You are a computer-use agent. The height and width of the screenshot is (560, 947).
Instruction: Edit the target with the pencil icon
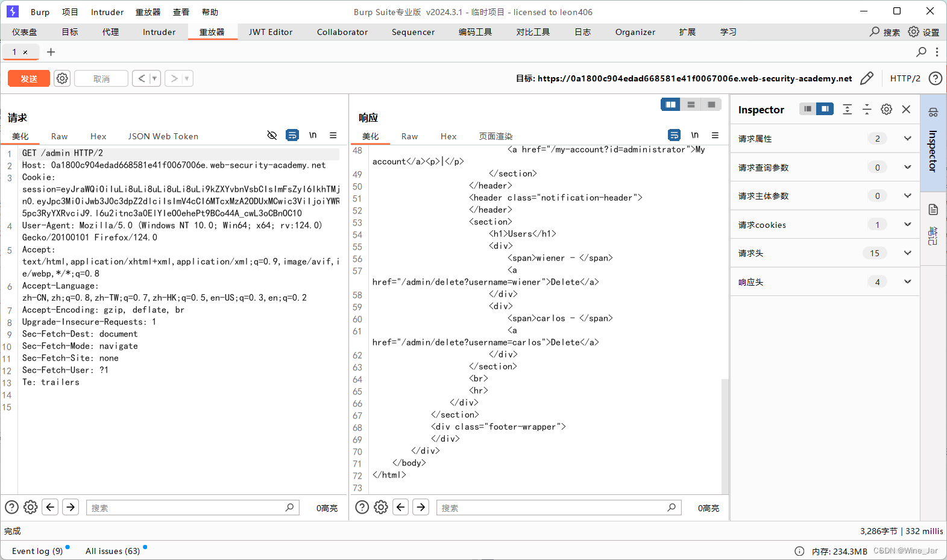coord(867,78)
